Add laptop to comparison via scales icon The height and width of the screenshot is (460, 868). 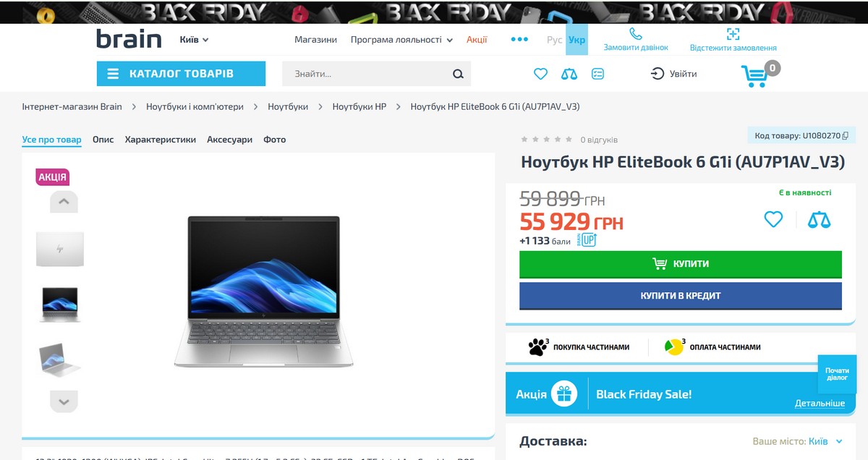(x=820, y=219)
